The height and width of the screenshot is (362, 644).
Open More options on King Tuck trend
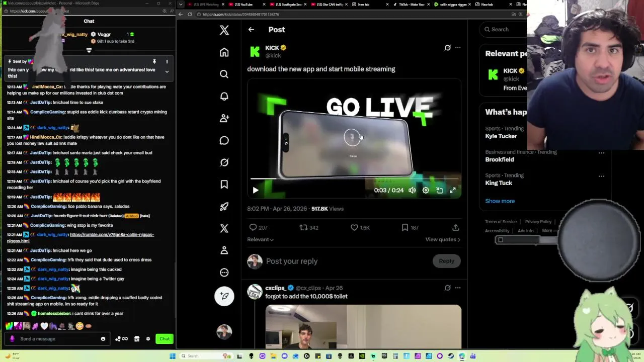click(601, 176)
